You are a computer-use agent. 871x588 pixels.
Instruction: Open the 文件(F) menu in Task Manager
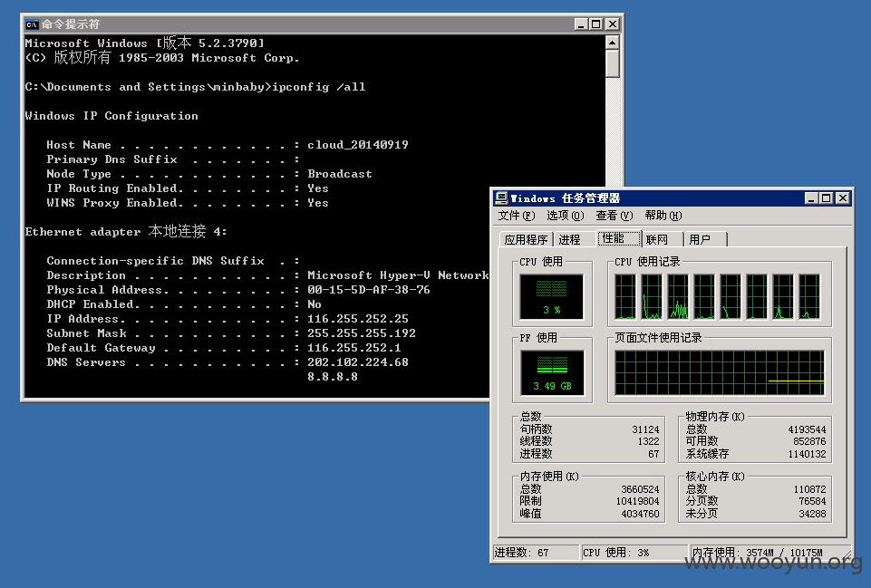click(x=516, y=216)
